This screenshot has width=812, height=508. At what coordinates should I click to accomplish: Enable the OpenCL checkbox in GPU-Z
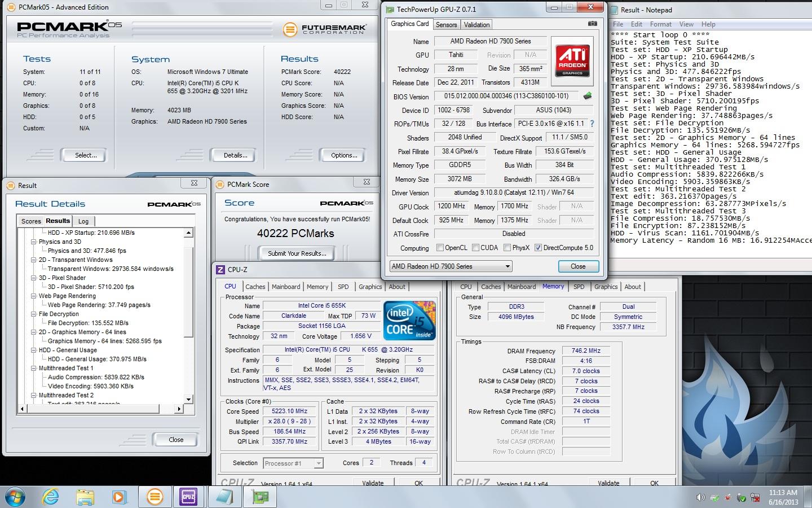click(x=440, y=248)
